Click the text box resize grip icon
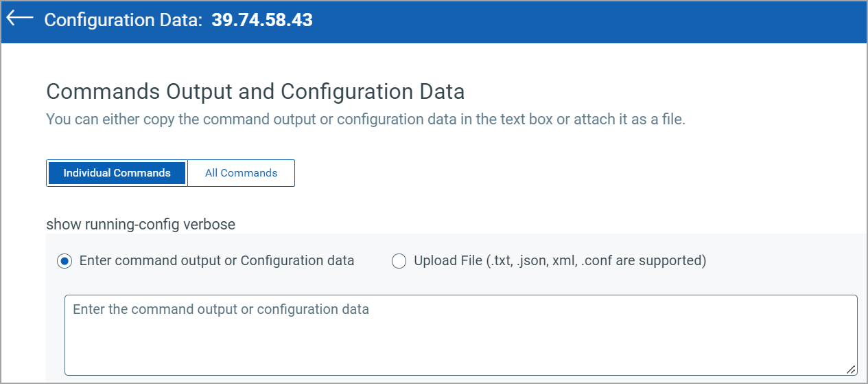This screenshot has height=384, width=868. [x=851, y=369]
